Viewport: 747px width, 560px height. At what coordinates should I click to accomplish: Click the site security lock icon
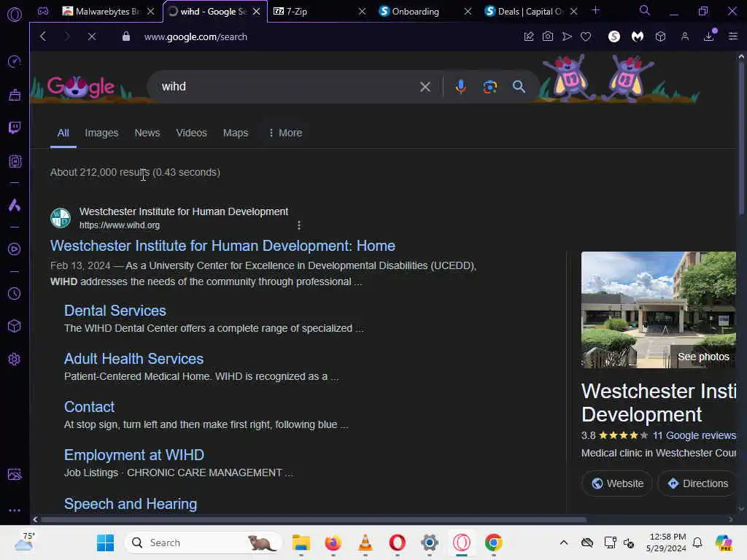tap(125, 36)
